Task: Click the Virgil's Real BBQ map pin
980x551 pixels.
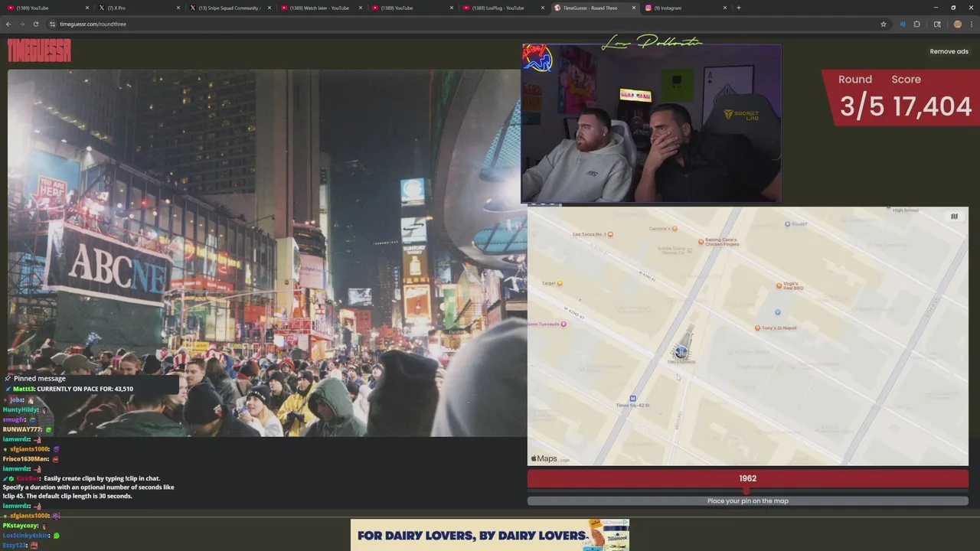Action: [x=779, y=286]
